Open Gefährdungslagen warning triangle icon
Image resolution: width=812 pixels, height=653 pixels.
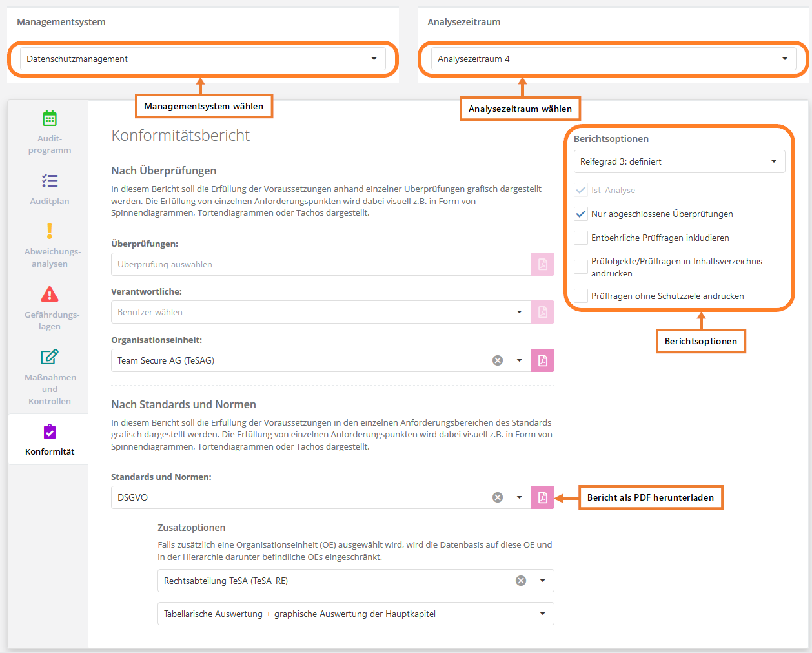click(50, 295)
